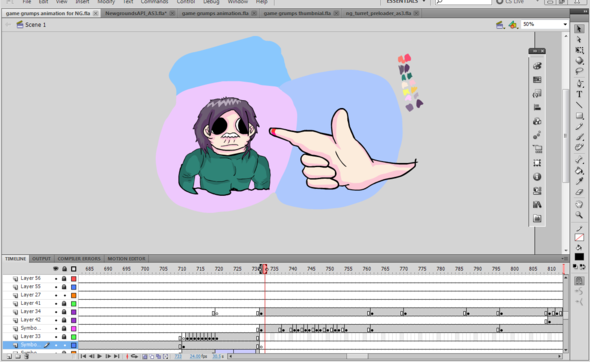590x362 pixels.
Task: Open the Motion Editor tab
Action: click(x=126, y=259)
